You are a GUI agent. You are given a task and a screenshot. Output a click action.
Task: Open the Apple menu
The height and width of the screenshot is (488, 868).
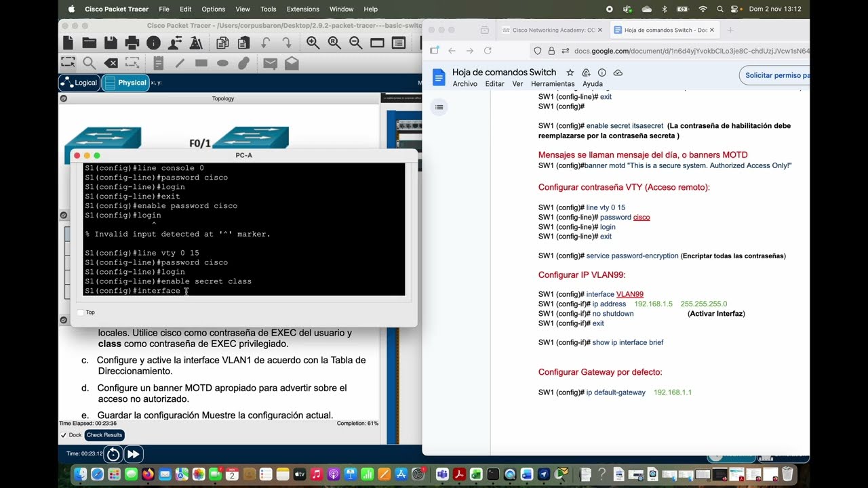[x=71, y=9]
